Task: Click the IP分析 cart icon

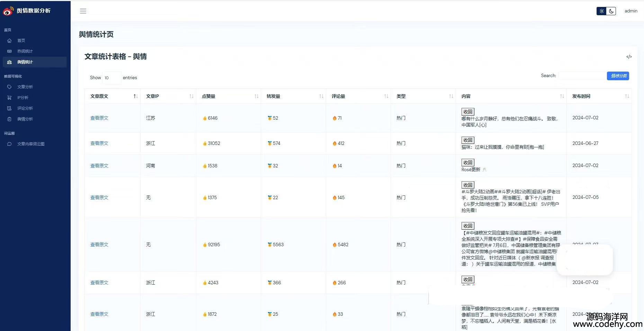Action: (9, 98)
